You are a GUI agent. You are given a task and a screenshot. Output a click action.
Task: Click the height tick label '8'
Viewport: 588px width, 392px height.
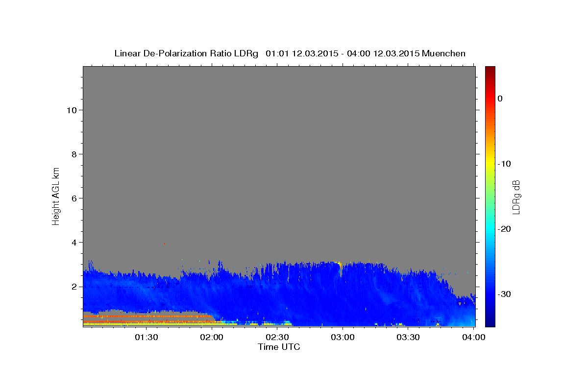coord(73,154)
